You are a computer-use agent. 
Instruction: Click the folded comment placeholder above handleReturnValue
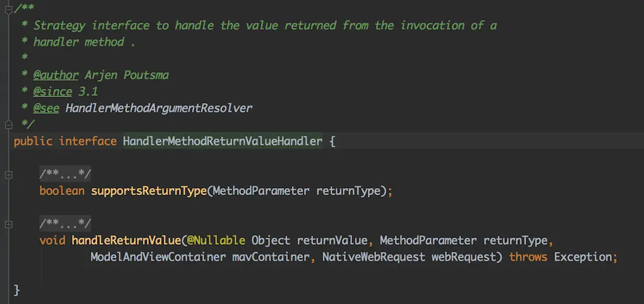[x=65, y=224]
